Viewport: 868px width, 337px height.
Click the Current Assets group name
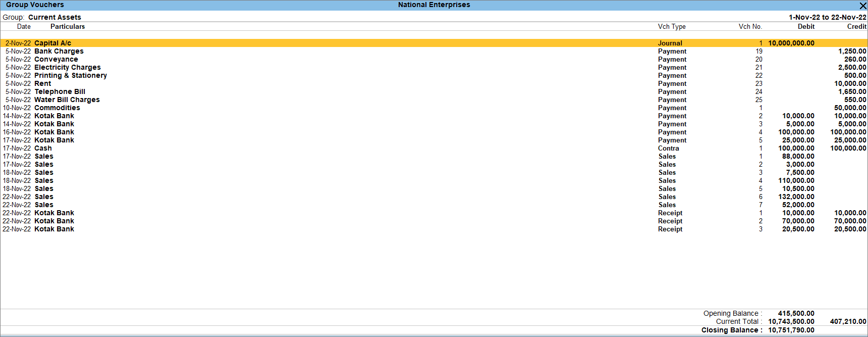click(x=55, y=17)
